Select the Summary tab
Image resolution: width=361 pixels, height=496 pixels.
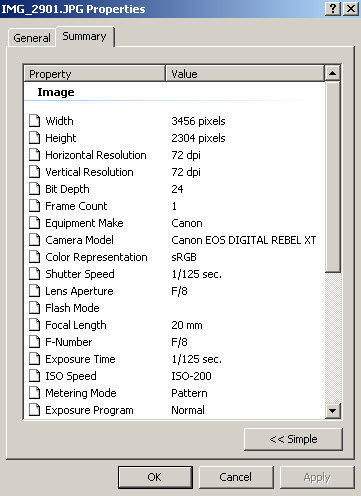point(85,36)
